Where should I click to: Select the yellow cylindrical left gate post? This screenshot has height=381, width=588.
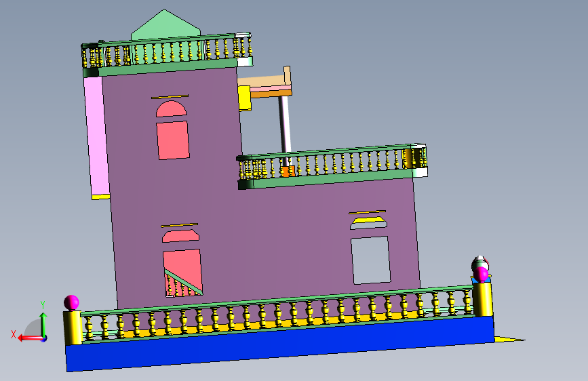73,327
